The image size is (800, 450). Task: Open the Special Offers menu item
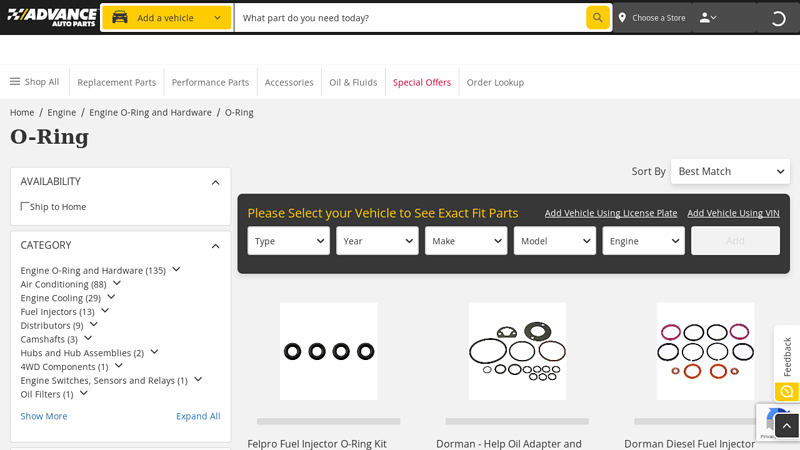tap(421, 82)
